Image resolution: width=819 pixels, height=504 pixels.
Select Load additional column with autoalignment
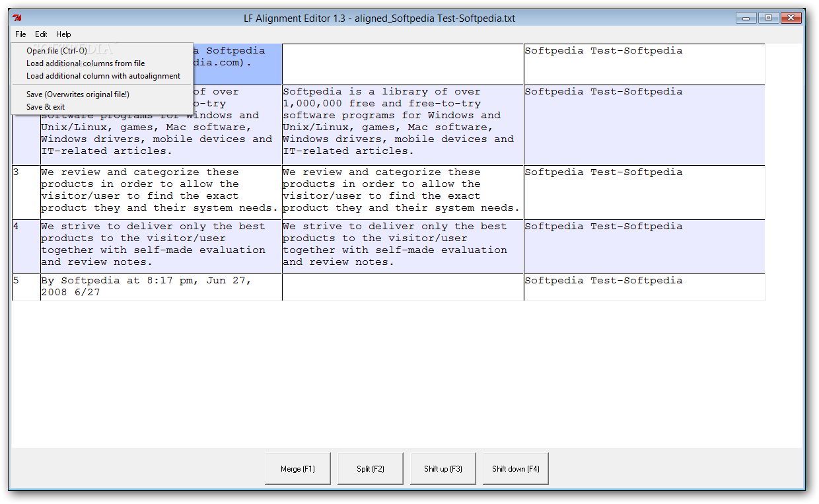tap(102, 76)
